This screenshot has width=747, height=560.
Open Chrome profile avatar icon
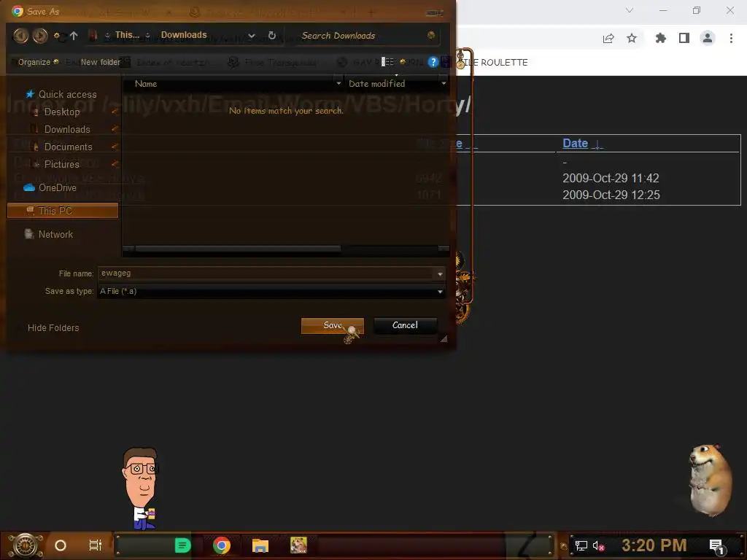(x=708, y=38)
